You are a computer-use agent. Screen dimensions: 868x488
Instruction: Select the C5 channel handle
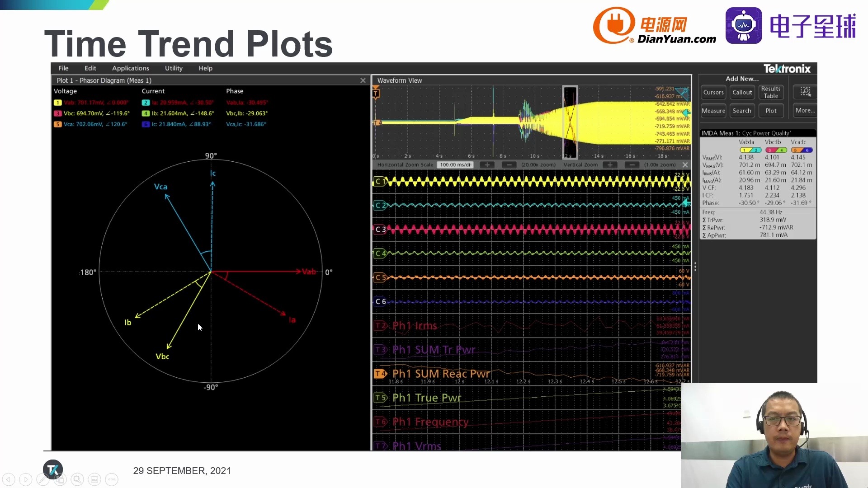click(x=380, y=277)
